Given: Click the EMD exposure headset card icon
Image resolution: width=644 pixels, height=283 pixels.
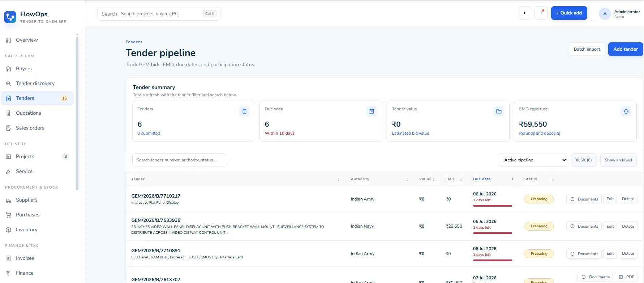Looking at the screenshot, I should pyautogui.click(x=626, y=111).
